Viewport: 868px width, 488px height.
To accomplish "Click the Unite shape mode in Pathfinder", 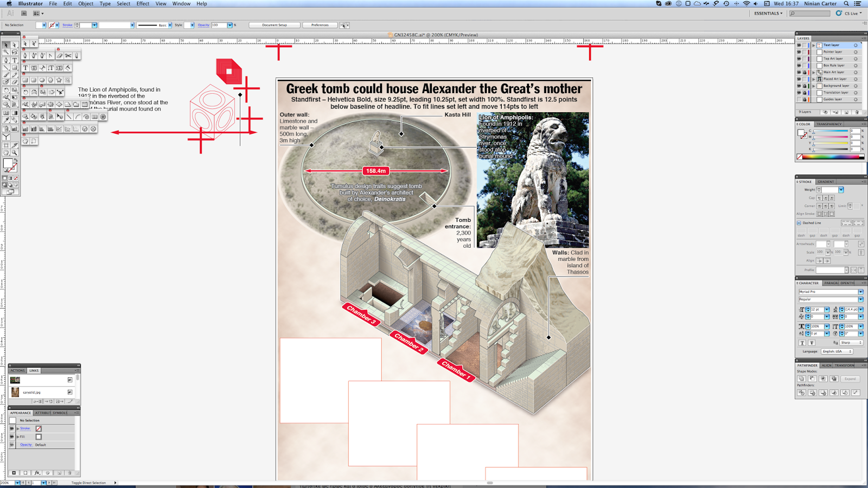I will click(x=801, y=379).
